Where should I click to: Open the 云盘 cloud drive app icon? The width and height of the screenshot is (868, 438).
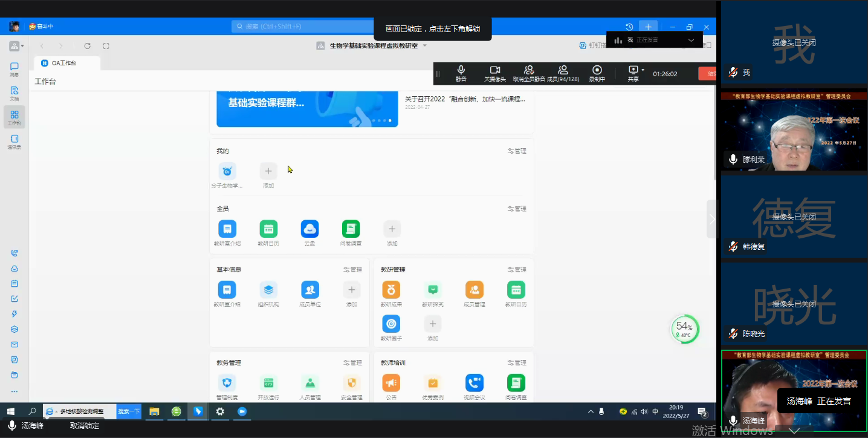309,229
